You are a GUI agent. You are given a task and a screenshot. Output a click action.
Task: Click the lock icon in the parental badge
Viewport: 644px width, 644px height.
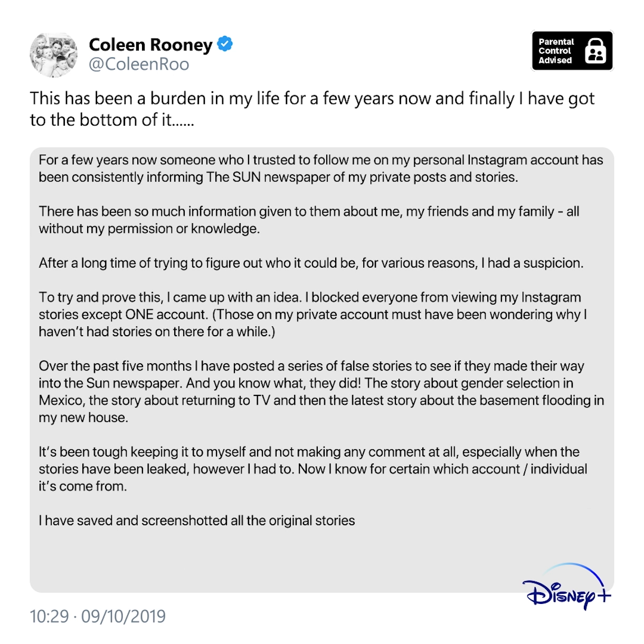(x=596, y=51)
